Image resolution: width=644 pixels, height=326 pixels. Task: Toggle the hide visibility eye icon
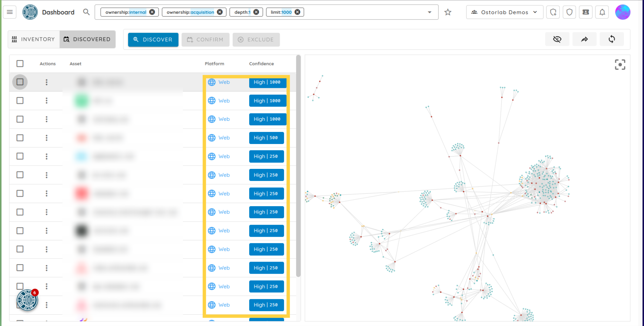tap(557, 39)
